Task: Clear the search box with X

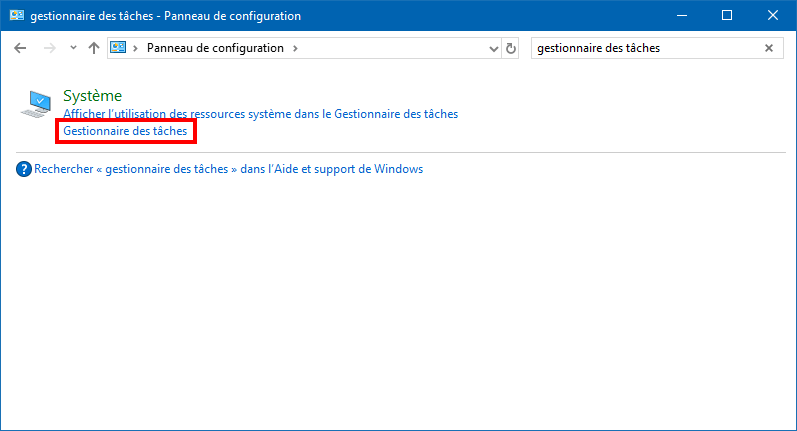Action: (x=769, y=48)
